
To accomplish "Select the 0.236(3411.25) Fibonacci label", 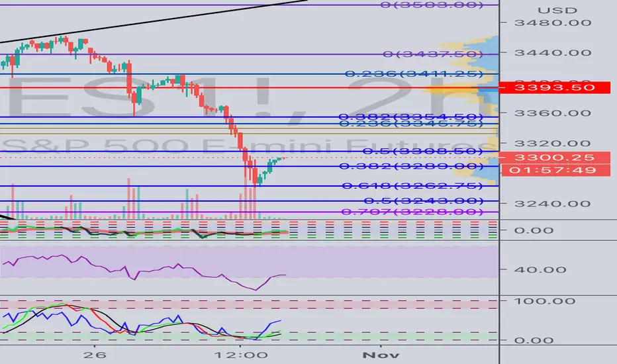I will click(x=414, y=73).
